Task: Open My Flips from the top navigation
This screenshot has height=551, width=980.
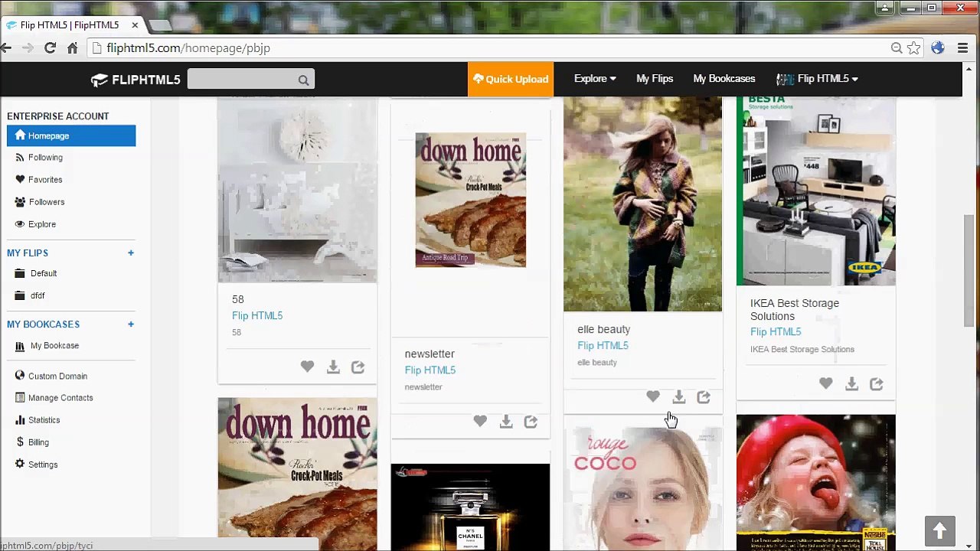Action: pos(655,79)
